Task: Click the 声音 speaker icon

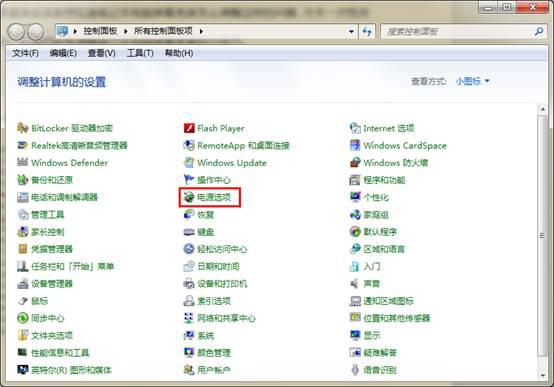Action: click(355, 283)
